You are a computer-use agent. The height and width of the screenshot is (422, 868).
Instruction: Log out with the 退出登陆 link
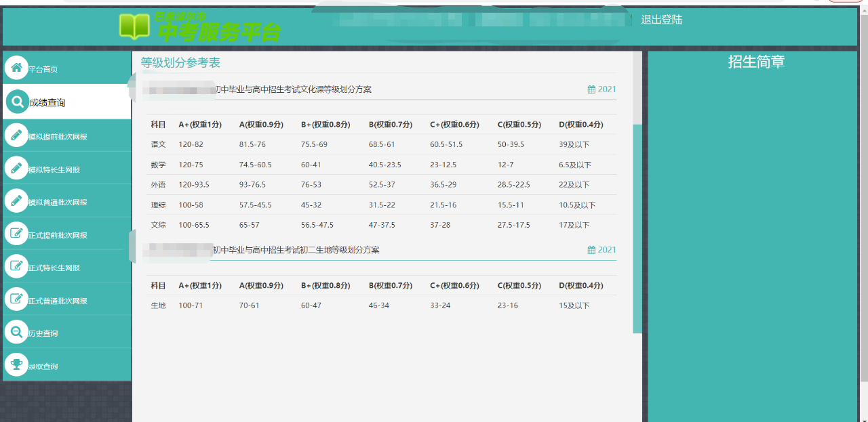pos(661,20)
